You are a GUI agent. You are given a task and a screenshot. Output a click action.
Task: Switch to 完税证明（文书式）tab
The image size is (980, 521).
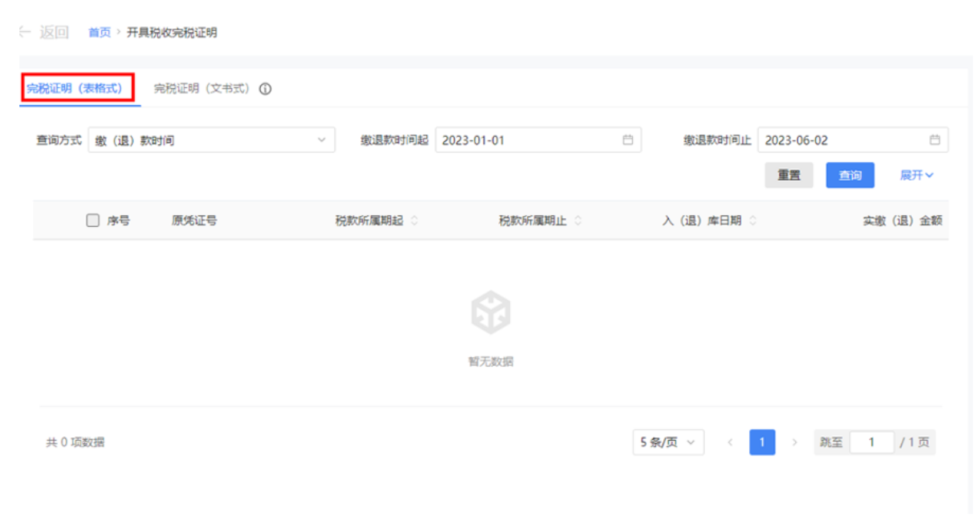(x=202, y=88)
